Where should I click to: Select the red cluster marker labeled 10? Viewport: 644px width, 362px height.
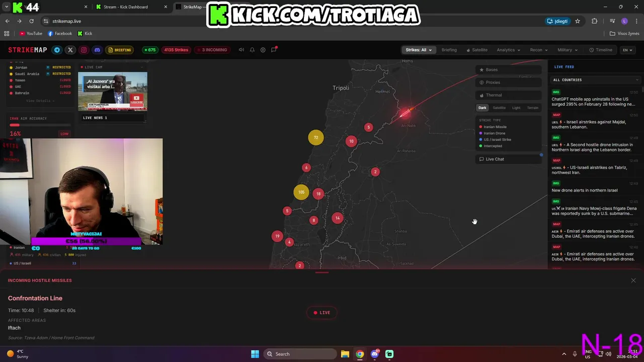tap(351, 141)
